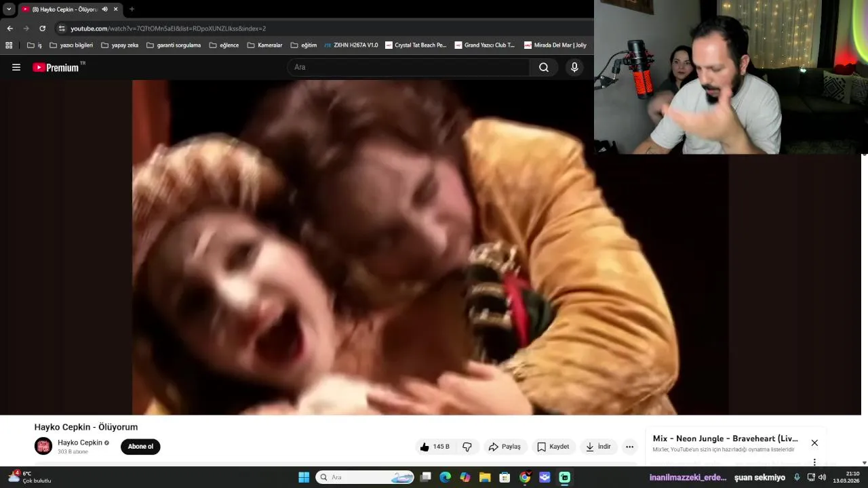Open the Windows Start menu

304,477
